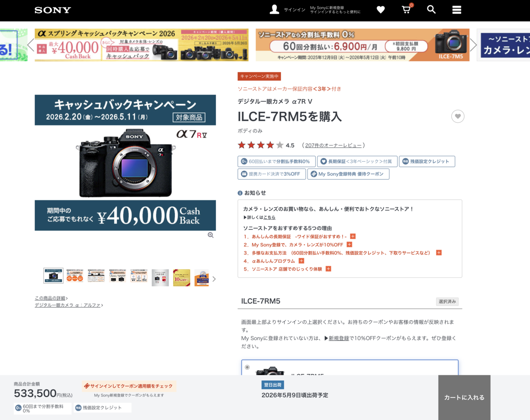This screenshot has height=420, width=530.
Task: Click the 長期保証<3年ベーシック>付属 badge
Action: coord(357,162)
